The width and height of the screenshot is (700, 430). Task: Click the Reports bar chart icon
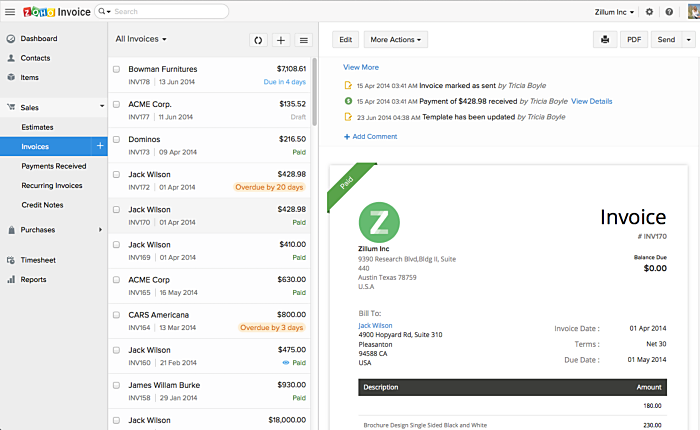[x=11, y=280]
